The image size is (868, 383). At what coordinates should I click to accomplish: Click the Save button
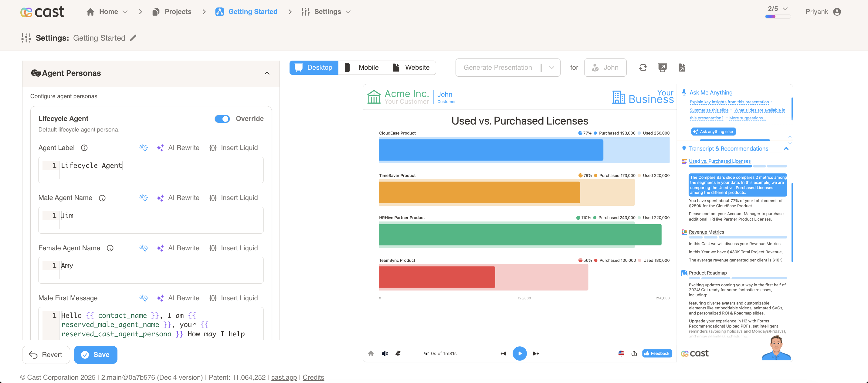[x=96, y=355]
